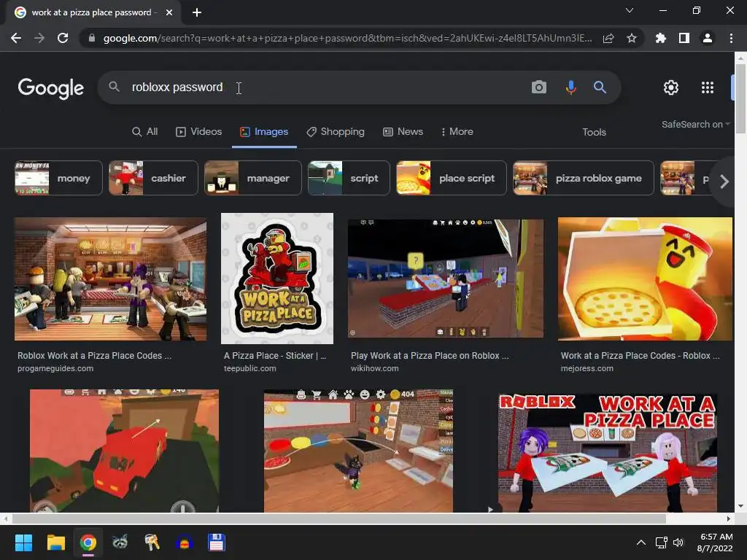Open the Work at a Pizza Place sticker image
Viewport: 747px width, 560px height.
277,279
